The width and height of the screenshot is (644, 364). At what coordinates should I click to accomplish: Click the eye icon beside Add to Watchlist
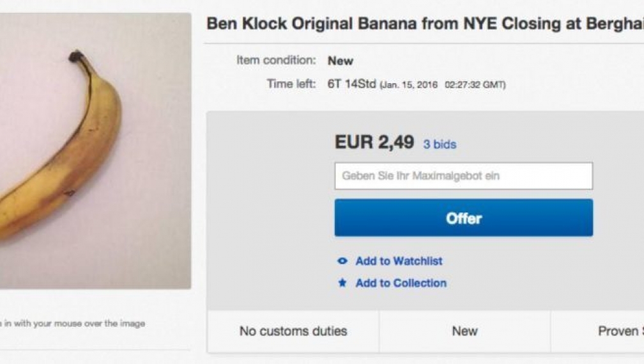(342, 261)
